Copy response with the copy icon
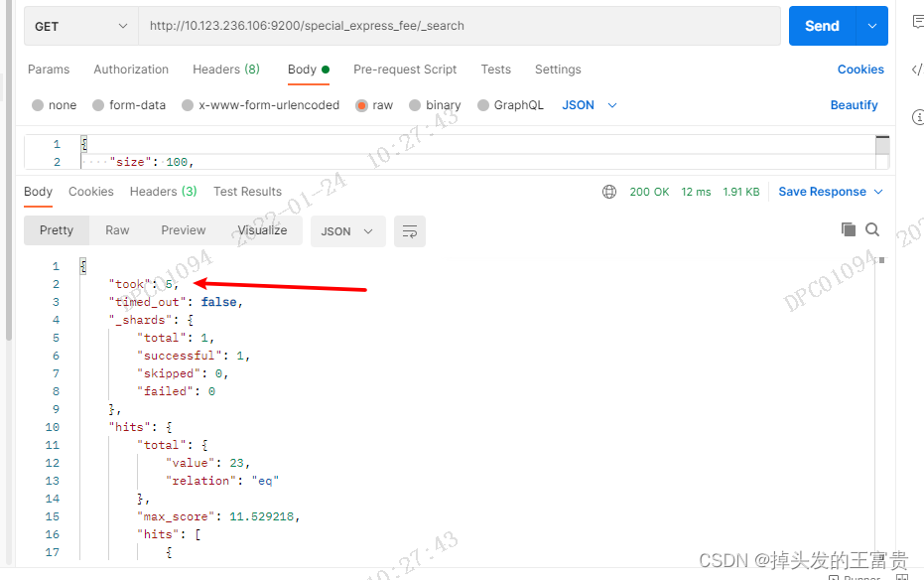The image size is (924, 580). (x=849, y=229)
